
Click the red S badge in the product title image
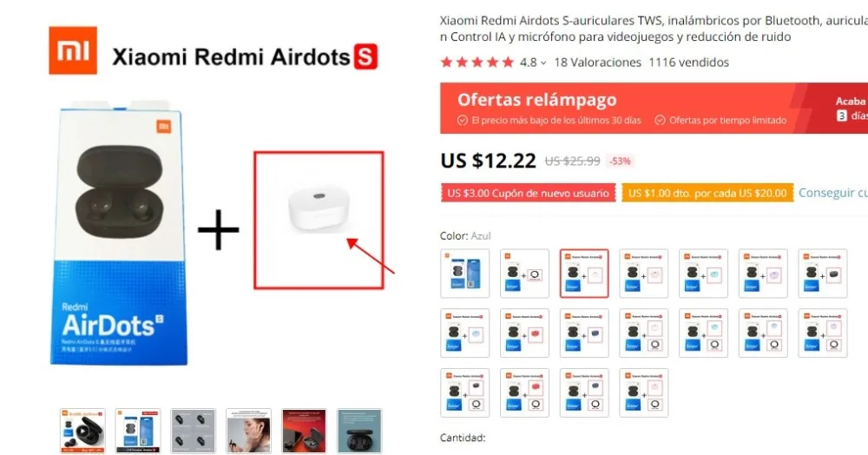(365, 56)
